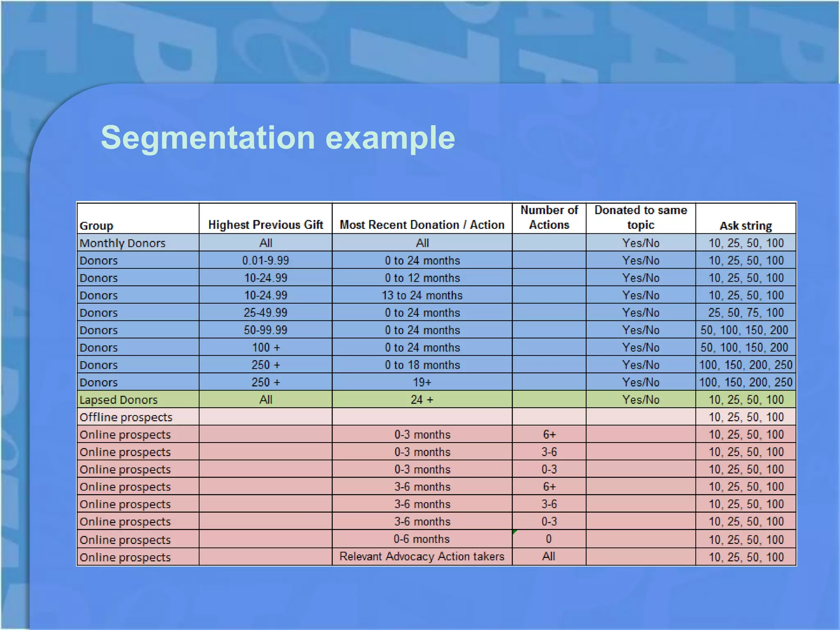This screenshot has width=840, height=630.
Task: Select Yes/No in the Monthly Donors row
Action: (x=641, y=243)
